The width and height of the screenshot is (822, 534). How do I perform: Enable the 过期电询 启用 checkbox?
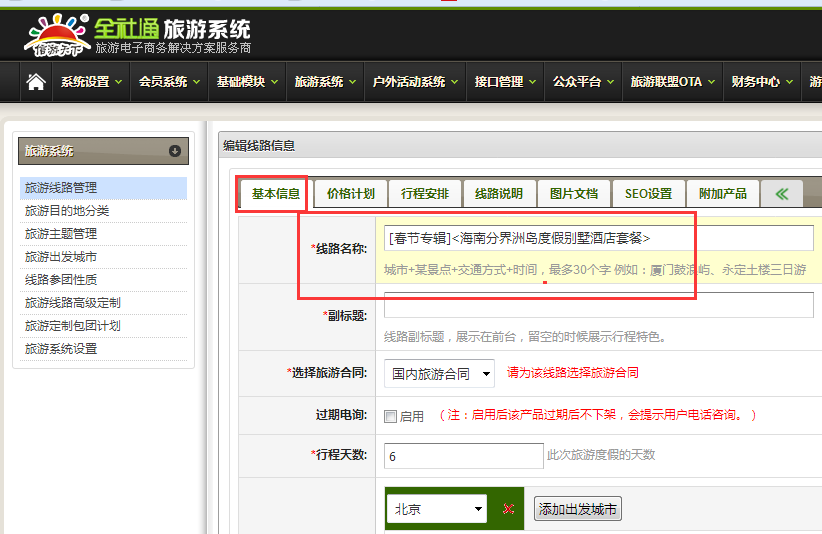[x=391, y=416]
